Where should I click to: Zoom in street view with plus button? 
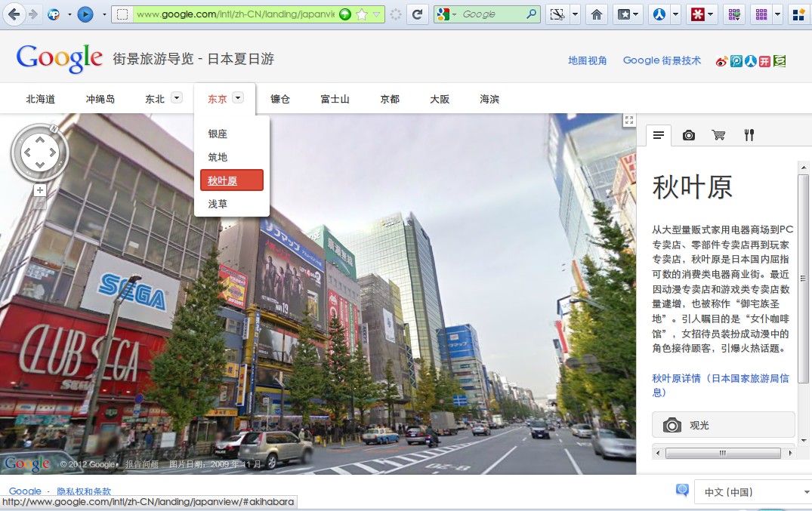pos(40,190)
